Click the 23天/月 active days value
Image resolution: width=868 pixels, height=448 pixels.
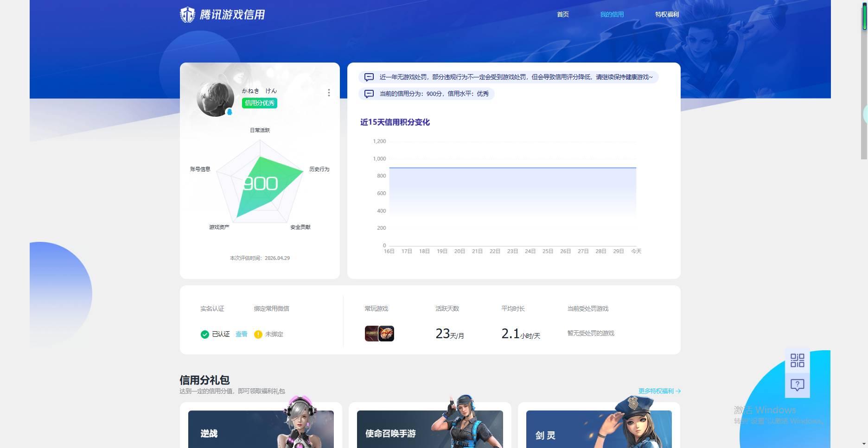tap(450, 334)
